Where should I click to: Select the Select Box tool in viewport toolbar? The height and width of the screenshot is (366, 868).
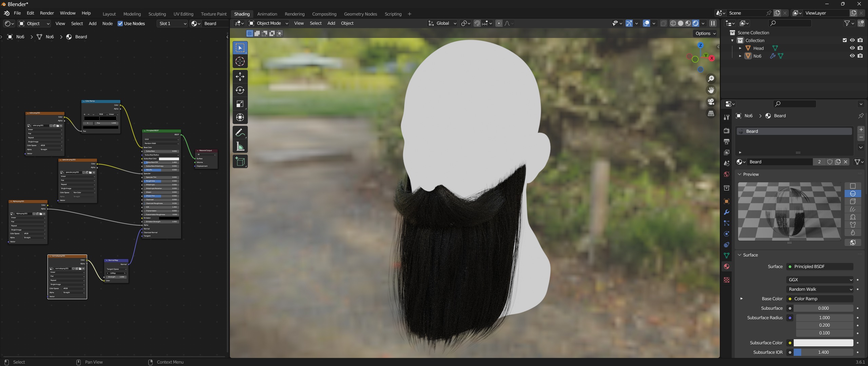click(x=240, y=48)
